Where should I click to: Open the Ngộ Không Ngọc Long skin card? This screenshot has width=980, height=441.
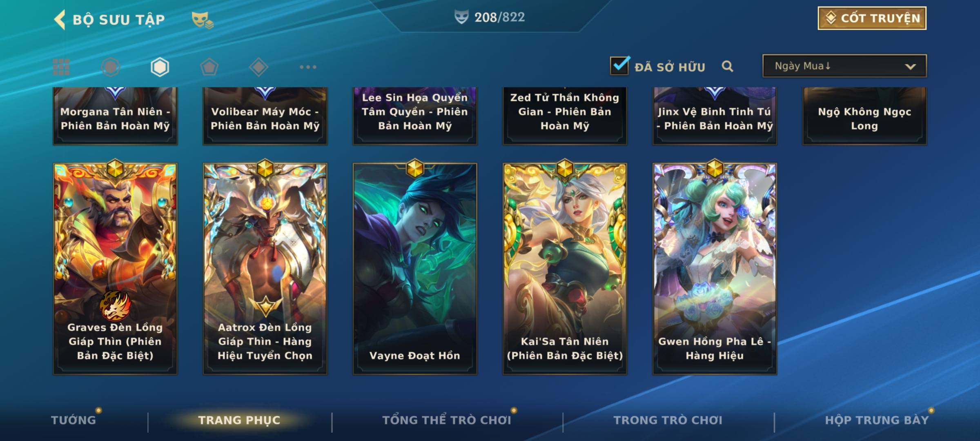[x=864, y=116]
